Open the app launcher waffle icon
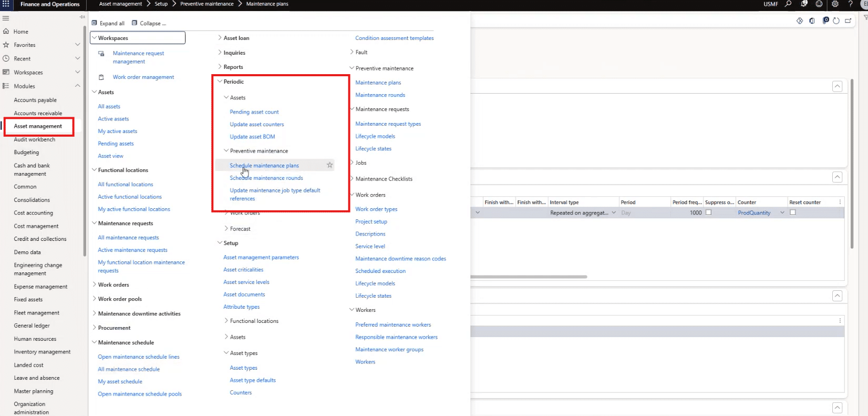The image size is (868, 416). point(6,4)
